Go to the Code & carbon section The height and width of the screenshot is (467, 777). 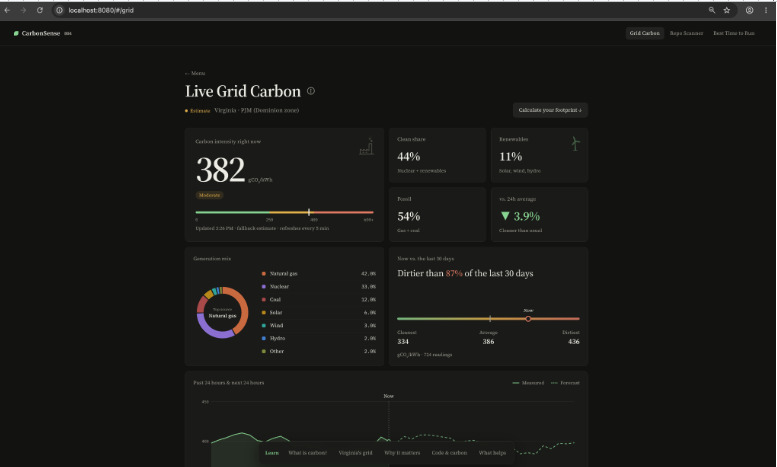[449, 453]
